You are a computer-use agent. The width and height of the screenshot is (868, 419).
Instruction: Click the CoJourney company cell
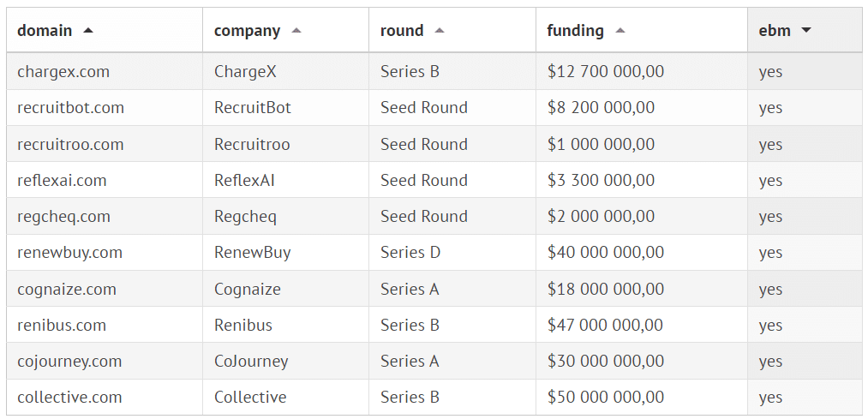pos(251,361)
